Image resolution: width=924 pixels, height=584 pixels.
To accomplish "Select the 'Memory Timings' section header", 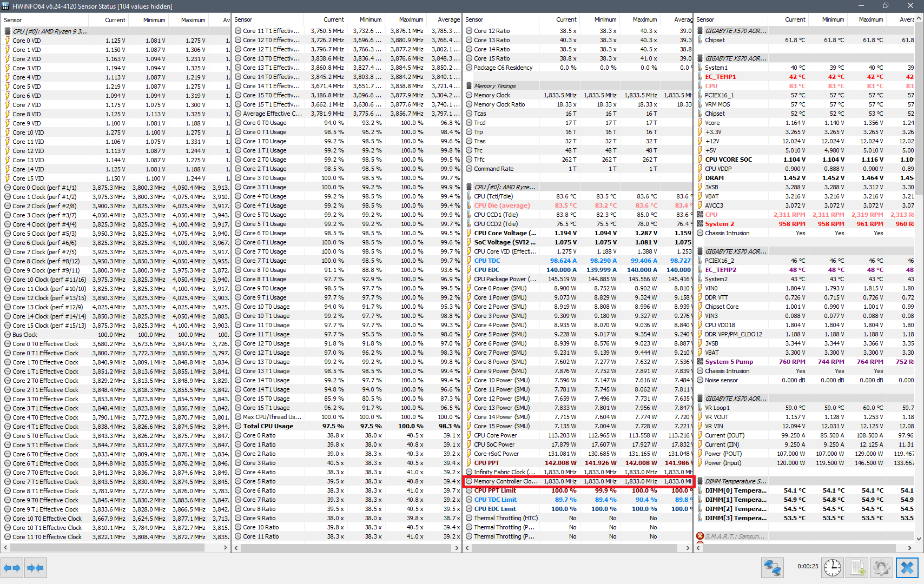I will click(x=578, y=86).
